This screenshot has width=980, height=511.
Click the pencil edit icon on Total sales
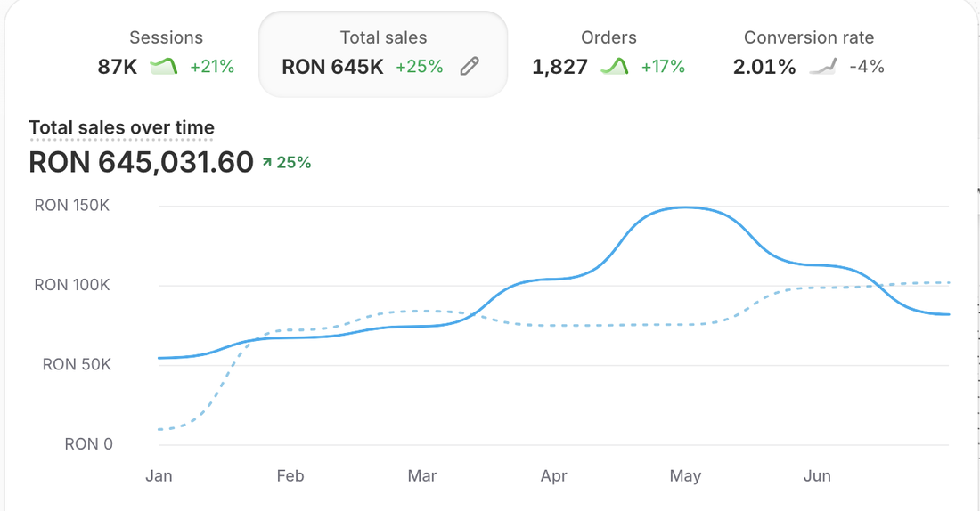(x=470, y=66)
